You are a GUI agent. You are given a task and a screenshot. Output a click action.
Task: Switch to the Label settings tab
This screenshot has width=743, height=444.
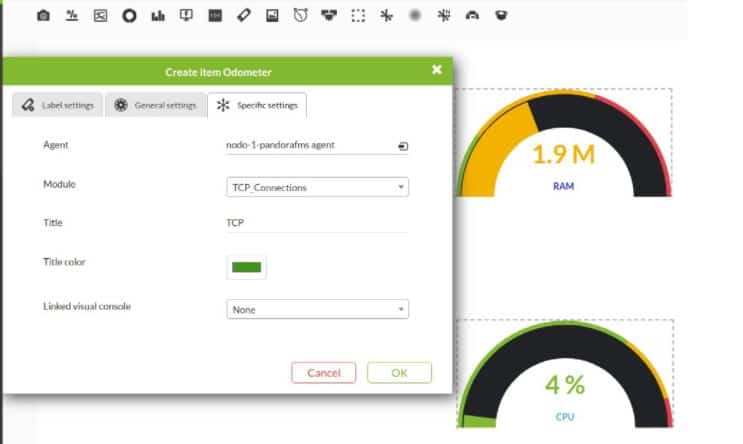pos(57,105)
